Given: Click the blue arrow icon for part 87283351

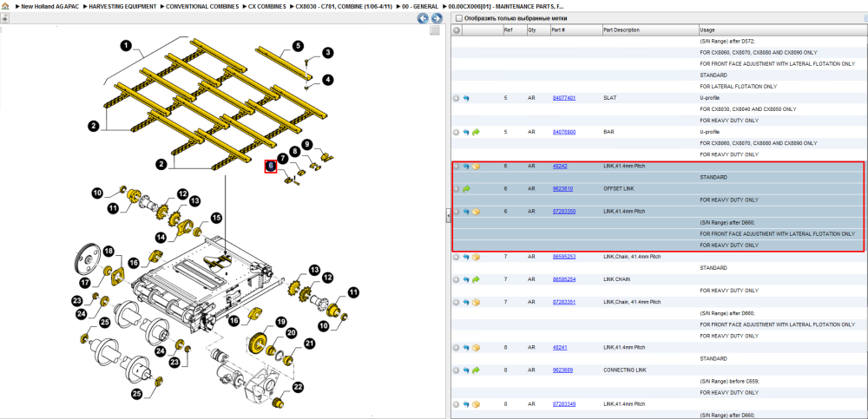Looking at the screenshot, I should click(x=466, y=302).
